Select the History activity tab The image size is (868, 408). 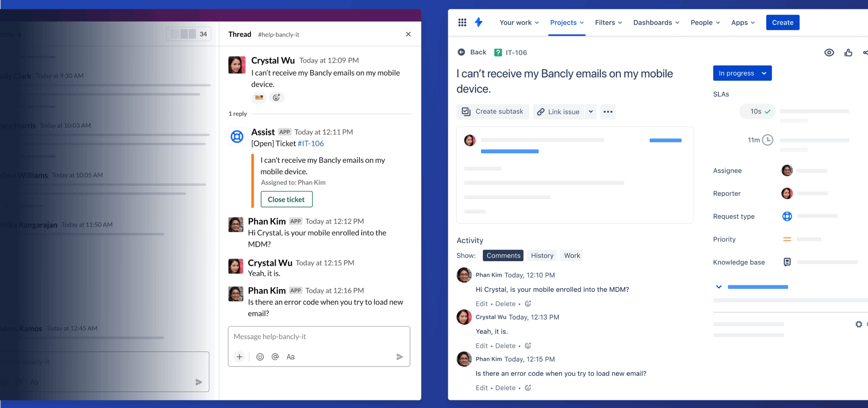tap(542, 255)
